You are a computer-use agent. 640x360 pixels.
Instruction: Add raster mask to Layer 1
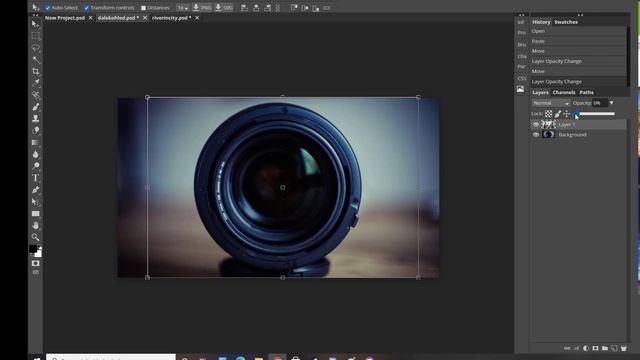point(596,348)
